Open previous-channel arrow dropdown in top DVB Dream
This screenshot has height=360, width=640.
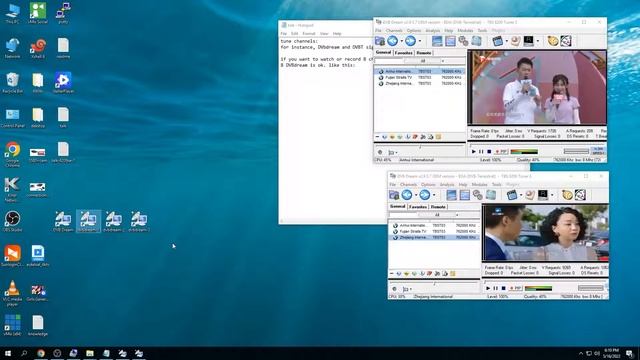click(x=402, y=41)
